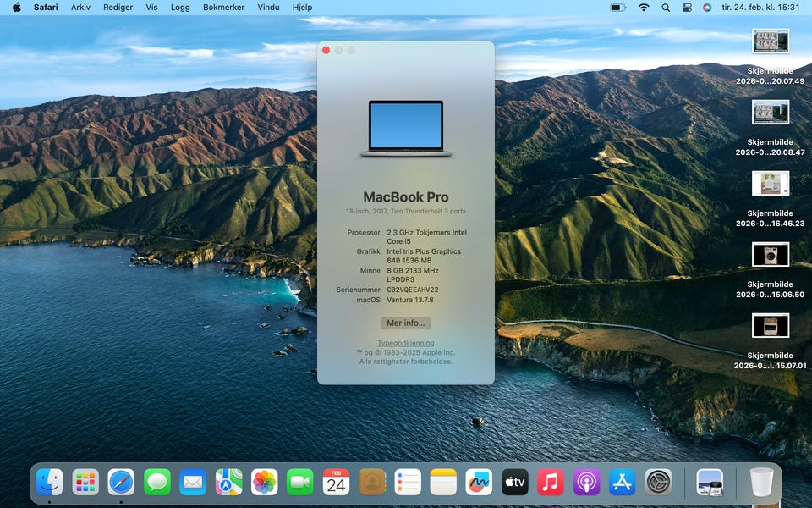
Task: Open System Settings from the Dock
Action: pyautogui.click(x=658, y=483)
